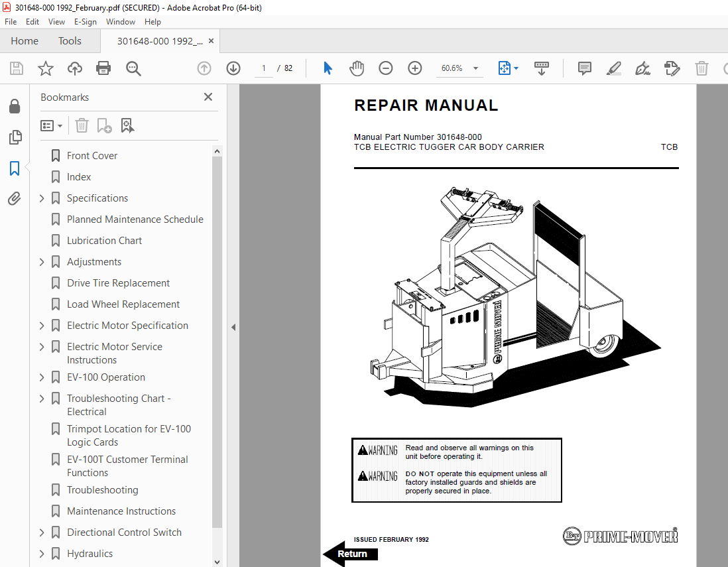Collapse the navigation pane side arrow
728x567 pixels.
tap(233, 327)
